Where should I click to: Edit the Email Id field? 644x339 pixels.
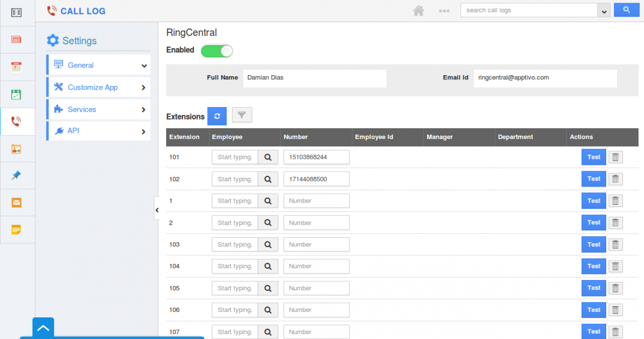pos(545,78)
